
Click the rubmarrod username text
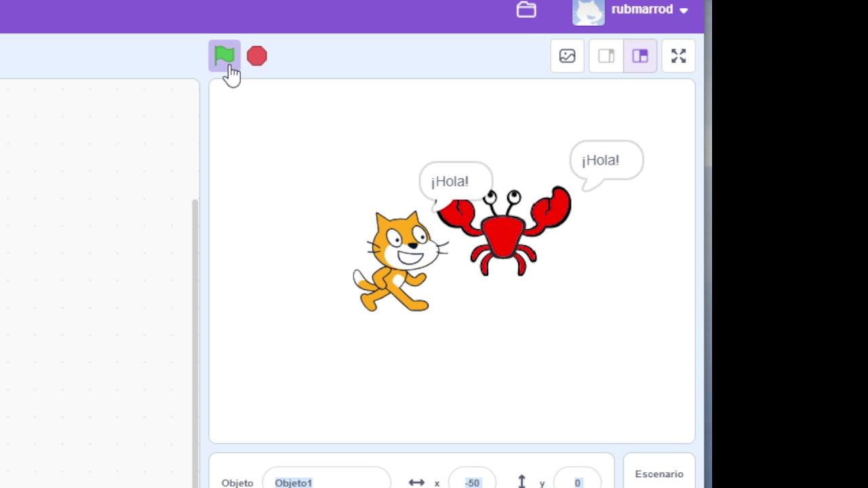pyautogui.click(x=642, y=9)
